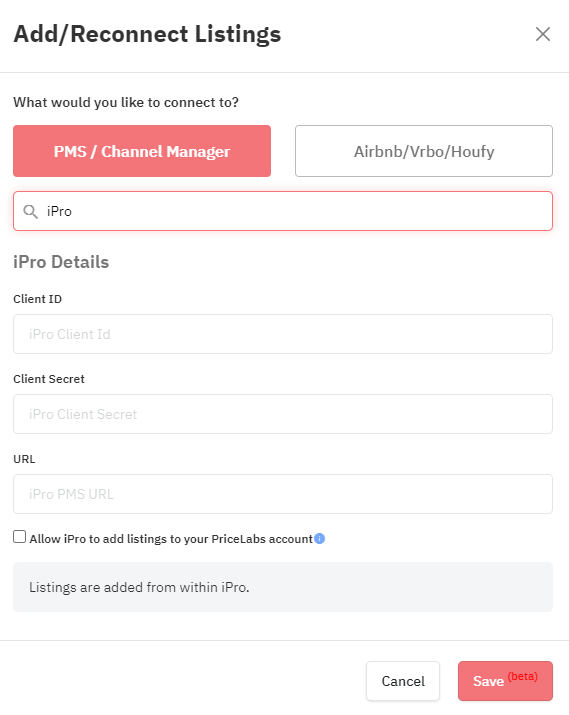Click the 'What would you like to connect to?' prompt
The height and width of the screenshot is (715, 569).
(x=126, y=102)
